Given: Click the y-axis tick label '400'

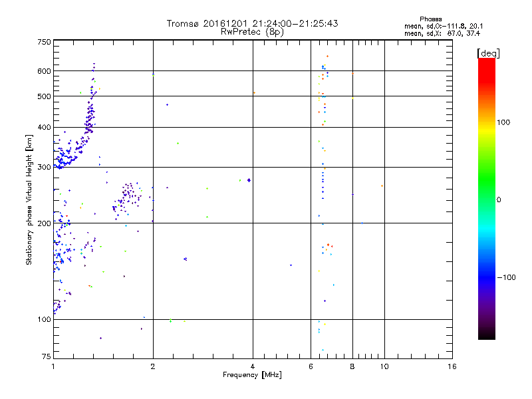Looking at the screenshot, I should coord(44,127).
